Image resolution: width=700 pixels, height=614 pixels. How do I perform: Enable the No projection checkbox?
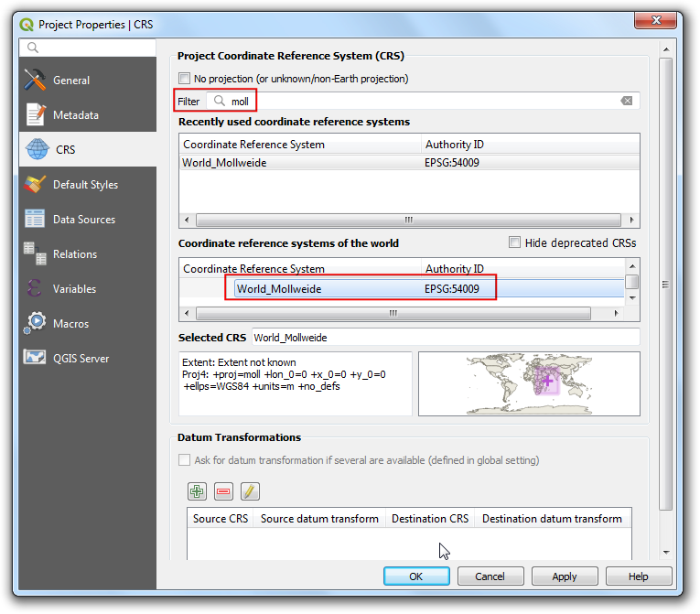click(185, 79)
